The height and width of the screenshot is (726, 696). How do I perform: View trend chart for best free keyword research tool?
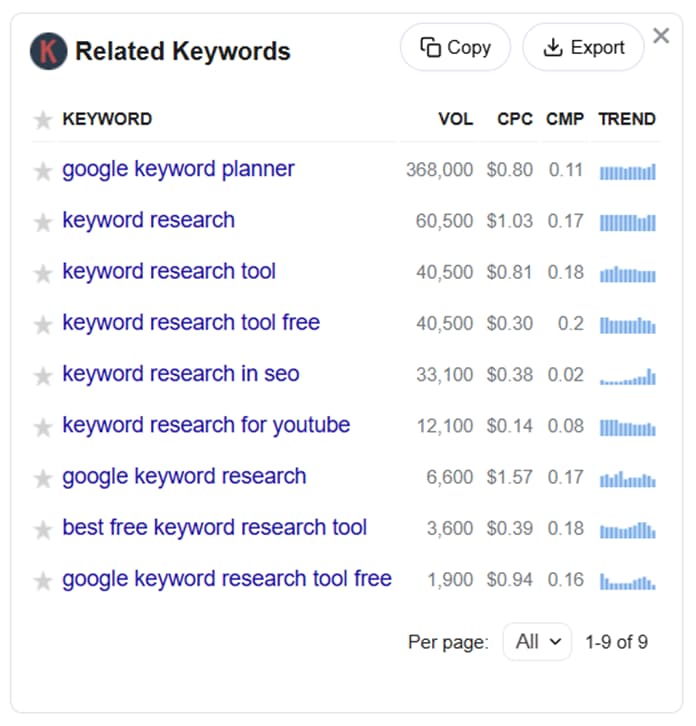[x=627, y=530]
